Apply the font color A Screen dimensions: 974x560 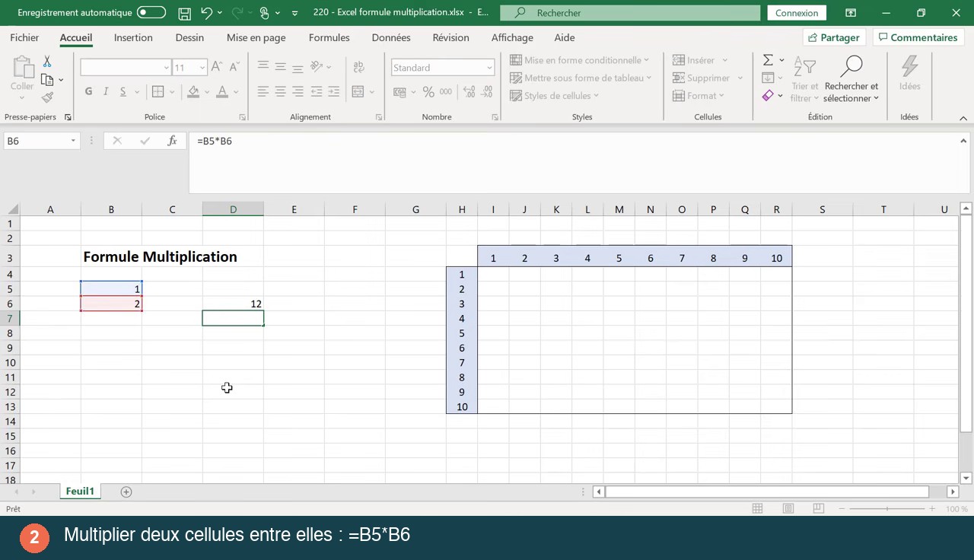click(222, 91)
